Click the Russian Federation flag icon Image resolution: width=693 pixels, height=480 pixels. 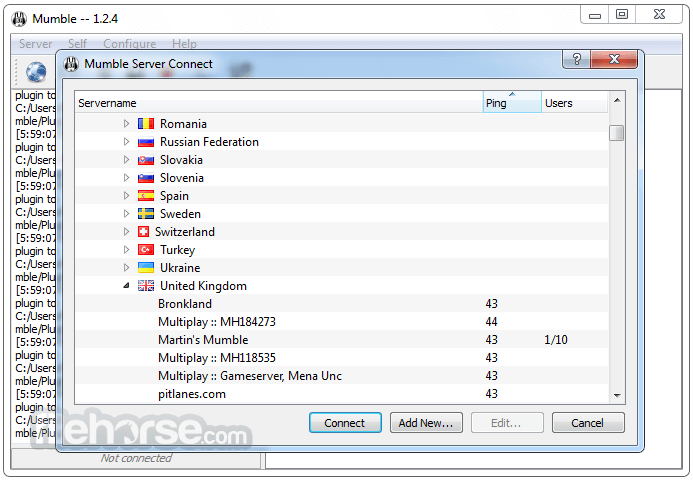pos(146,142)
